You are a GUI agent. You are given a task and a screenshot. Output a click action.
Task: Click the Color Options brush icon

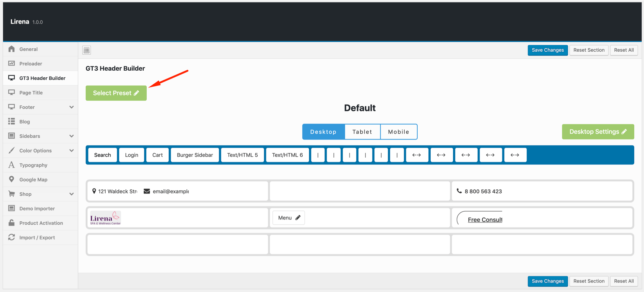click(x=12, y=150)
